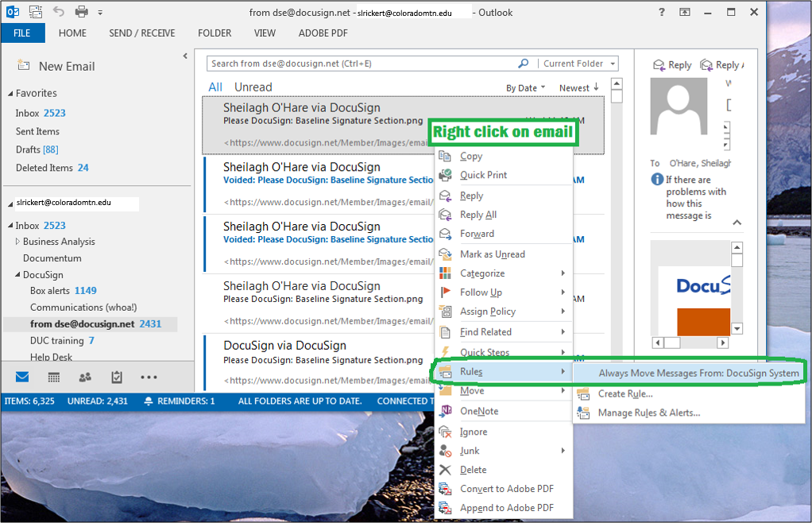Collapse the Favorites section
The image size is (812, 523).
pyautogui.click(x=10, y=94)
